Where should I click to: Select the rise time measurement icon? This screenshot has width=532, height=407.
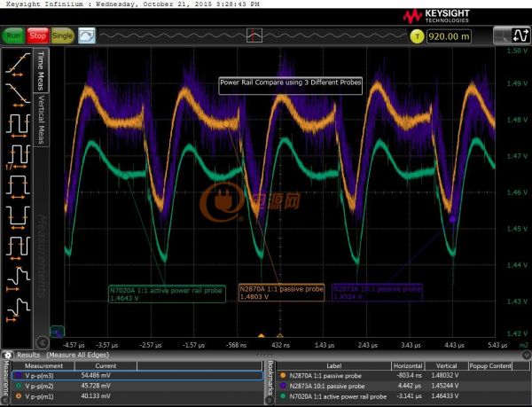click(18, 65)
